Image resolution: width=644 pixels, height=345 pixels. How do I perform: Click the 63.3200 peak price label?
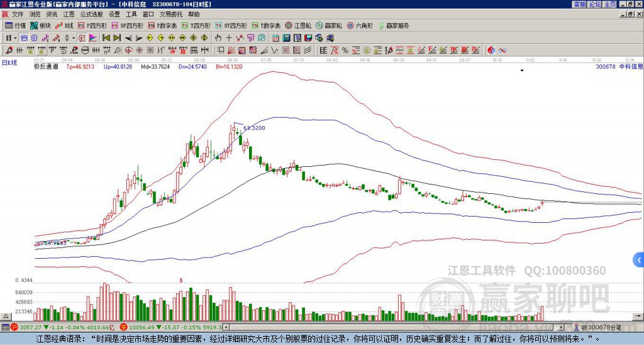click(x=254, y=128)
